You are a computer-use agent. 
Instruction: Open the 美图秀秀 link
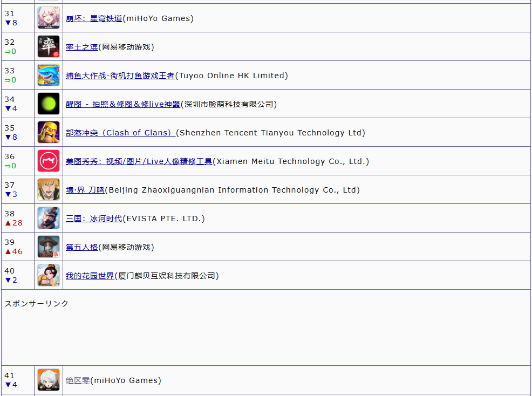click(139, 161)
